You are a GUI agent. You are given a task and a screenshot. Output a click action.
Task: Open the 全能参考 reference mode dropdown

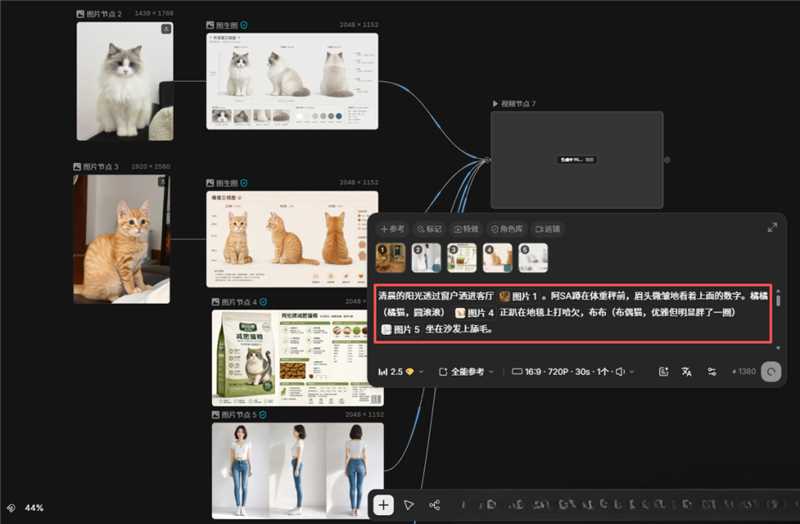tap(466, 372)
